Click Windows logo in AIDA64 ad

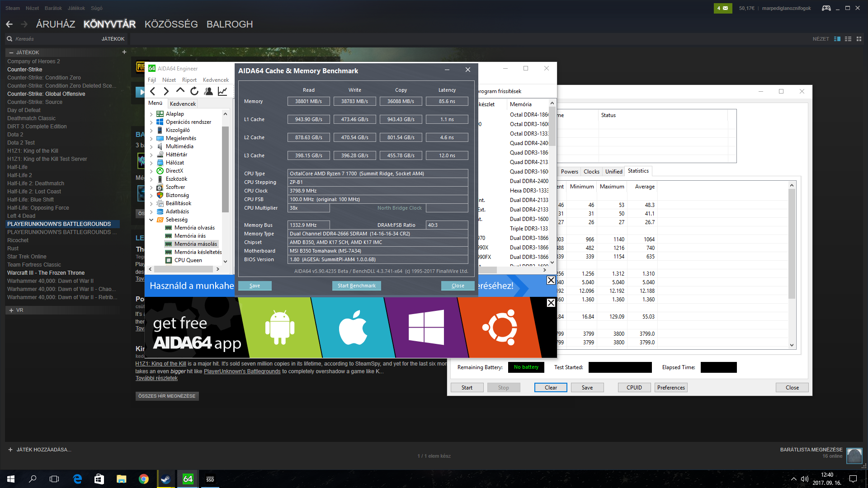426,328
